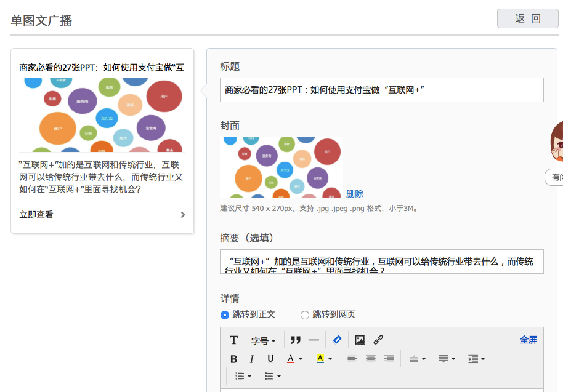This screenshot has height=392, width=563.
Task: Click the 摘要 summary text box
Action: [382, 262]
